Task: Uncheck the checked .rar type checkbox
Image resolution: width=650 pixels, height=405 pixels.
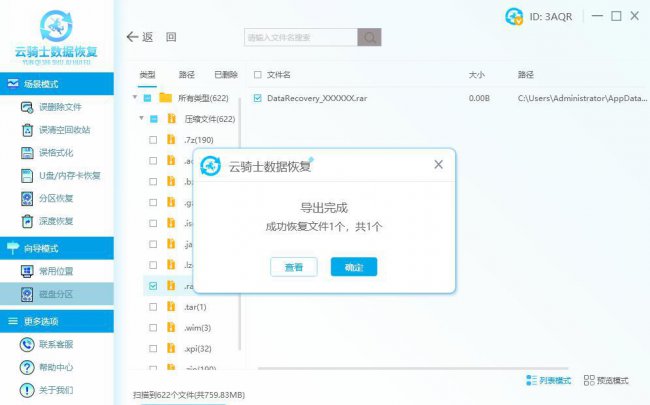Action: pyautogui.click(x=153, y=286)
